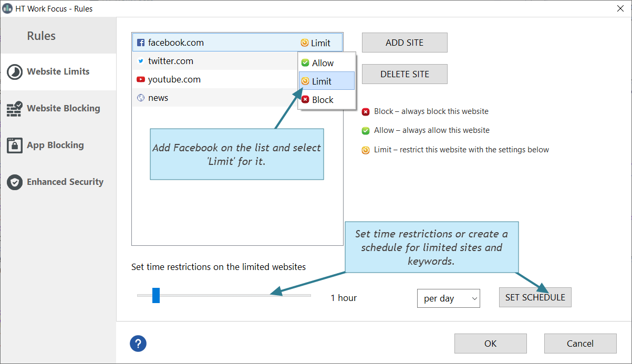This screenshot has height=364, width=632.
Task: Click the red Block icon in the popup menu
Action: [x=305, y=99]
